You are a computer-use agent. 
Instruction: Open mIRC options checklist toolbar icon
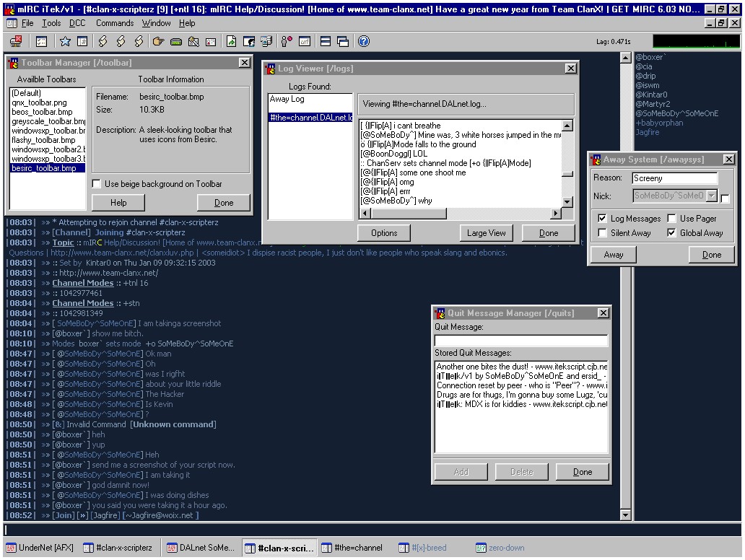click(41, 42)
